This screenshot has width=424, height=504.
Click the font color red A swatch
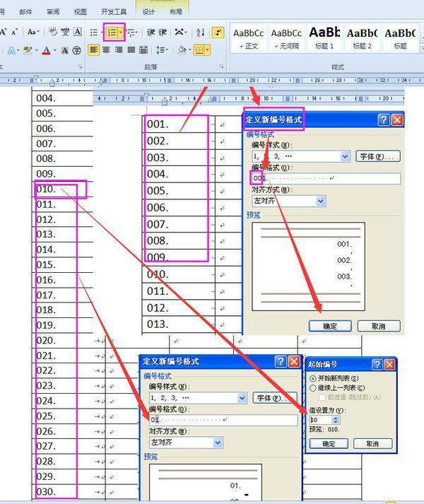pos(47,50)
